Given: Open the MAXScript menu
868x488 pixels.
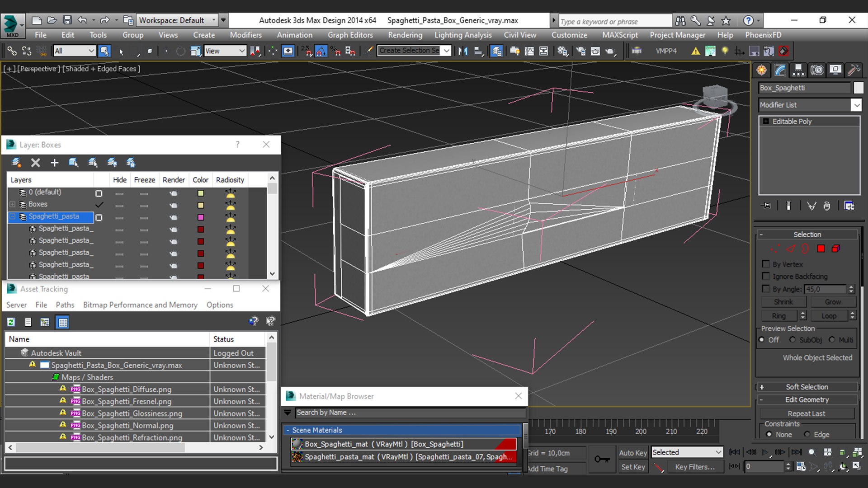Looking at the screenshot, I should click(x=620, y=35).
